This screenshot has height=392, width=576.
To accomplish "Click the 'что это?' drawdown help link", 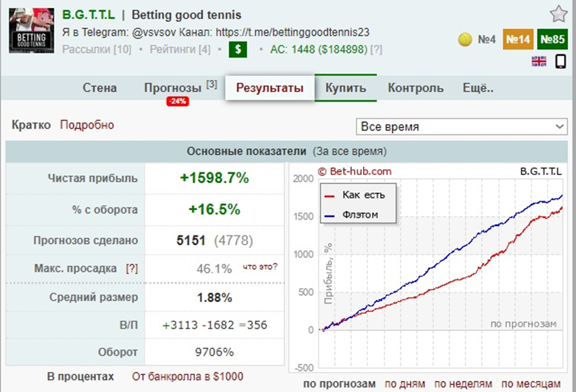I will pos(260,267).
